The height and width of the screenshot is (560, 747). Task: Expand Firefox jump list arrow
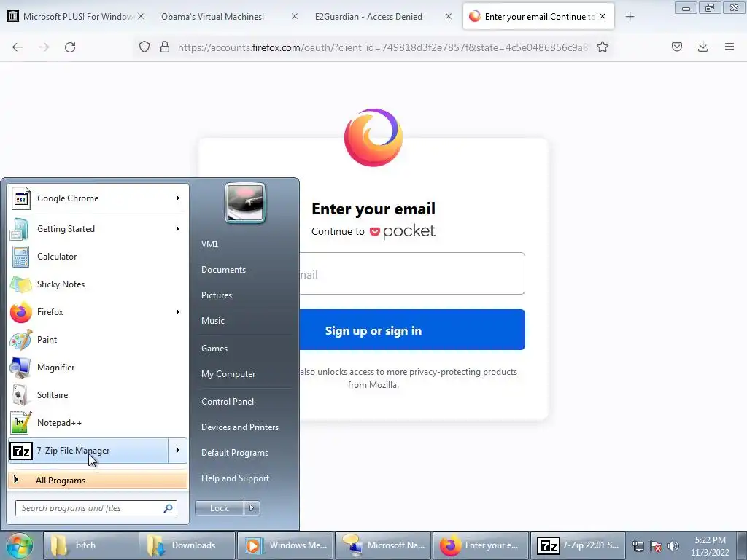tap(178, 312)
